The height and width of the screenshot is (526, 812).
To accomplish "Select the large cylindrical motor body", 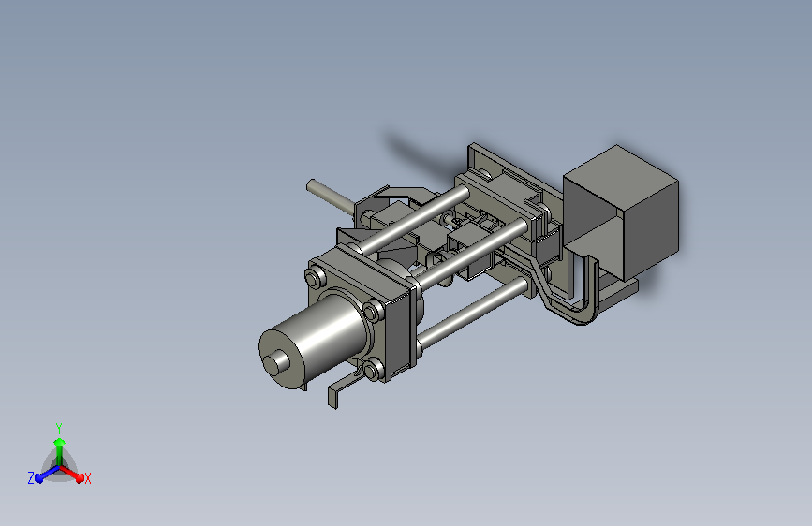I will click(x=314, y=341).
